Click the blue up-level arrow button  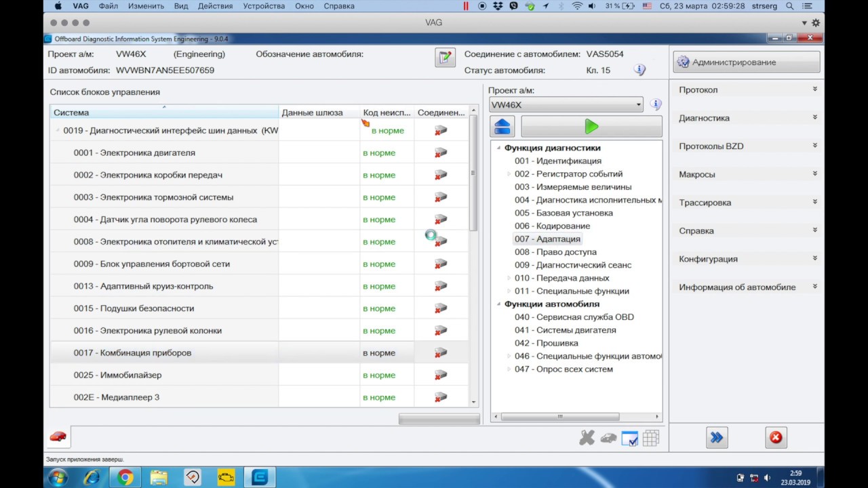(502, 127)
